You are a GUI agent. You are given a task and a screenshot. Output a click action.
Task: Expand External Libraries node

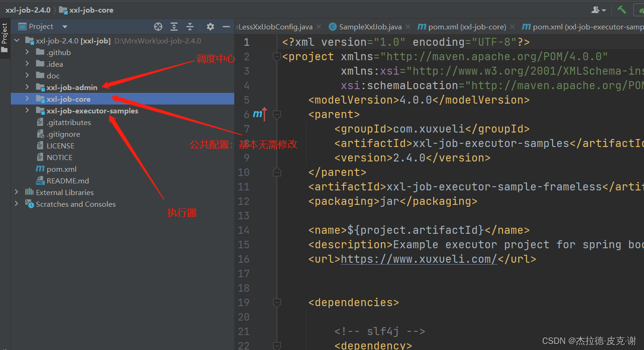click(17, 192)
